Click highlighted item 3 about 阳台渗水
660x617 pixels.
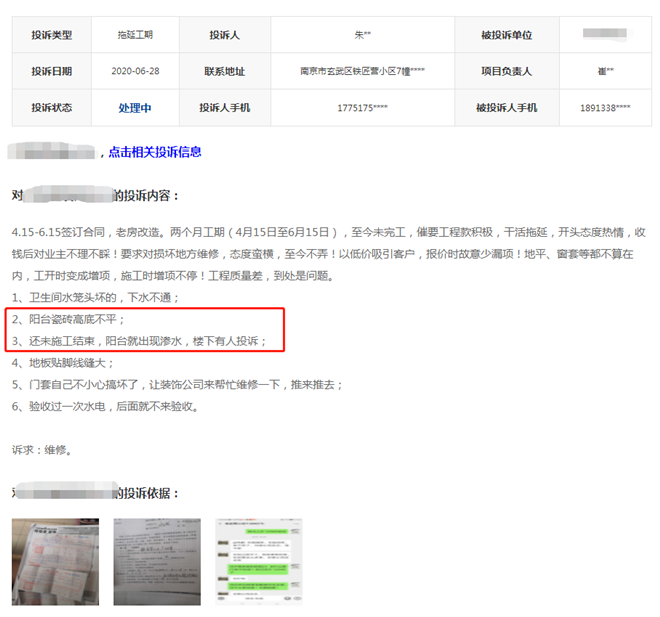(139, 341)
